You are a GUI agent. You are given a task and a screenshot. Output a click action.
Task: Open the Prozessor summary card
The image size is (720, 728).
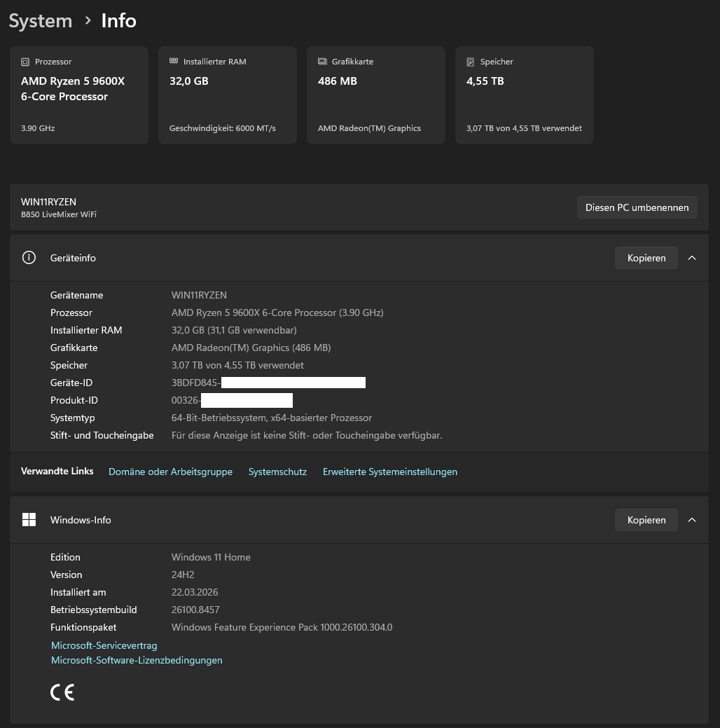point(79,95)
